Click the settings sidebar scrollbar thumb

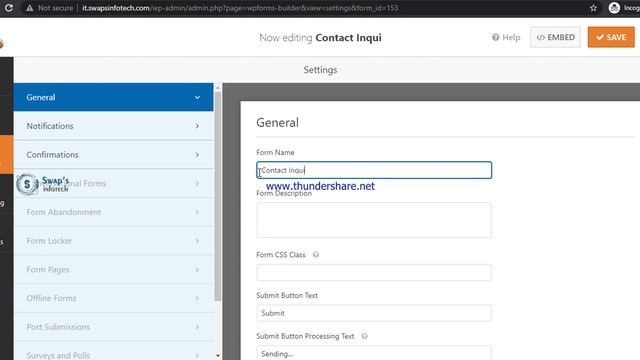tap(218, 196)
